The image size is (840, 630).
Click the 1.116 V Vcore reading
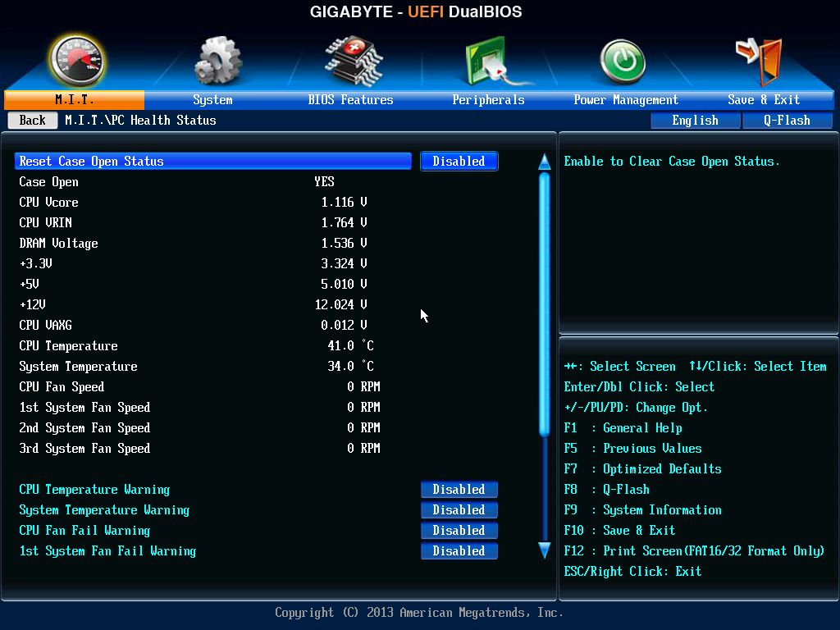pos(344,203)
